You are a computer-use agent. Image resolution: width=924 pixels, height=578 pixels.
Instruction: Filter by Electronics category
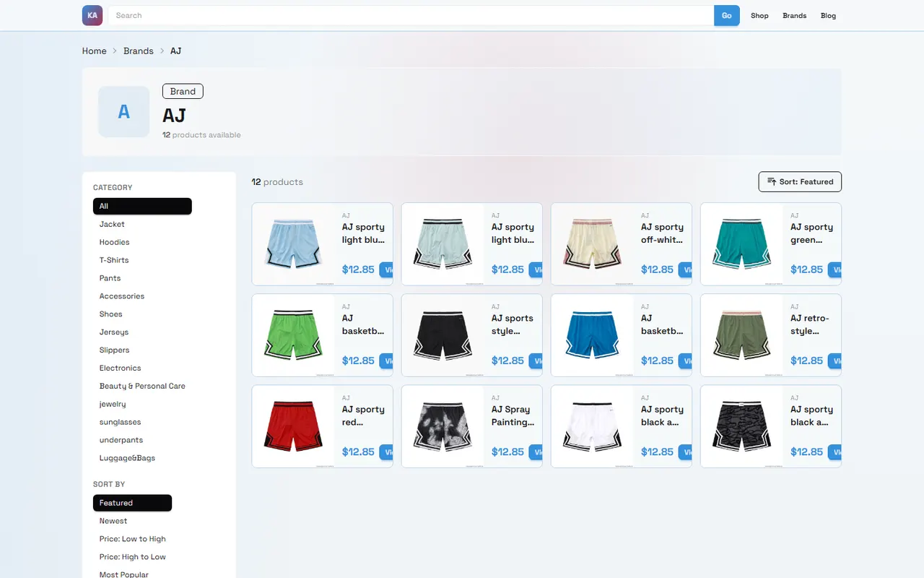[x=120, y=368]
